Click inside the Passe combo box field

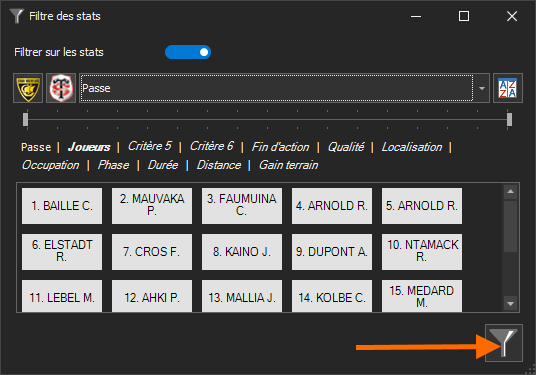pos(277,88)
